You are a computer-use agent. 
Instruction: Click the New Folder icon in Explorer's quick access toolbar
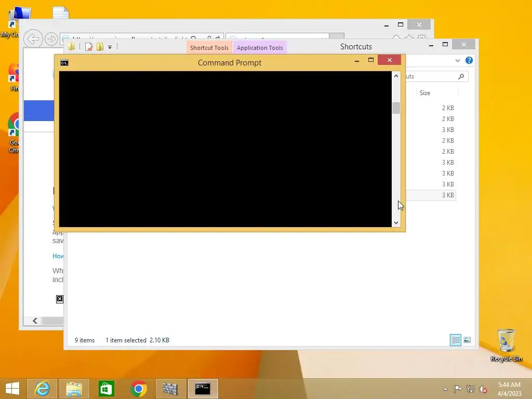pos(100,47)
